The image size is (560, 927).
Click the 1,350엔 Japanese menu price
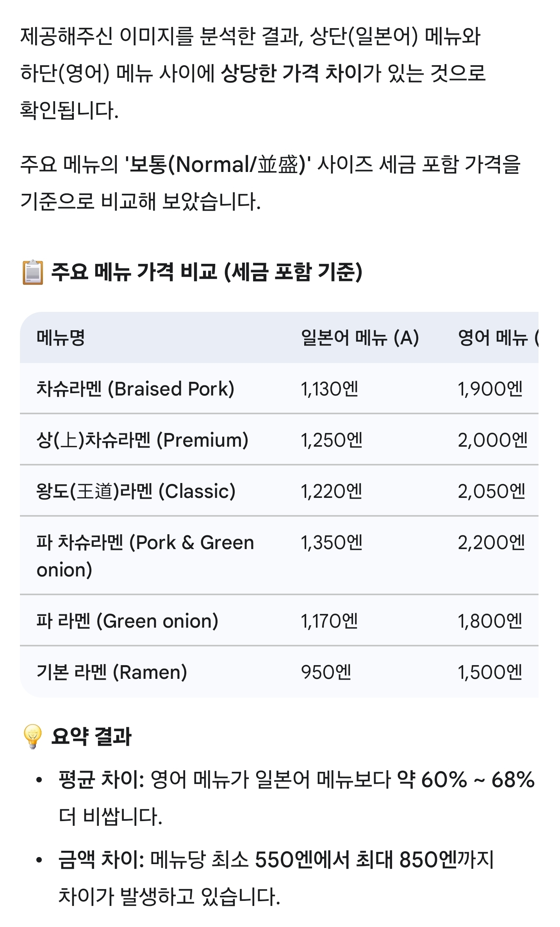331,542
